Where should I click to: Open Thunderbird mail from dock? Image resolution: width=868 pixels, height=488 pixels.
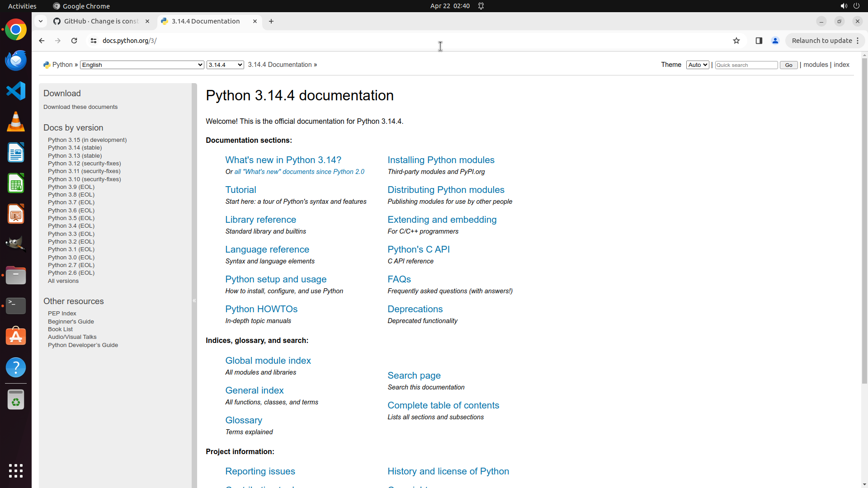pyautogui.click(x=16, y=61)
